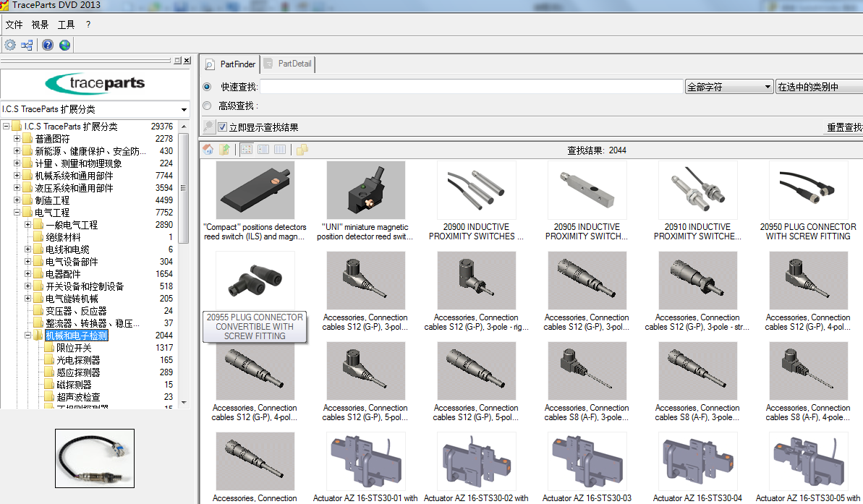Open the Help question mark icon
Screen dimensions: 863x504
click(47, 44)
